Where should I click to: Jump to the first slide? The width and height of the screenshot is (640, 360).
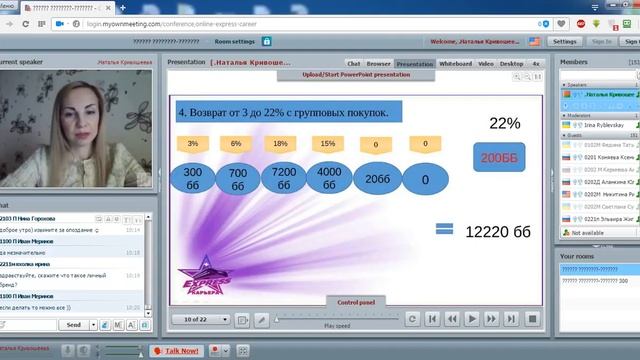click(432, 319)
